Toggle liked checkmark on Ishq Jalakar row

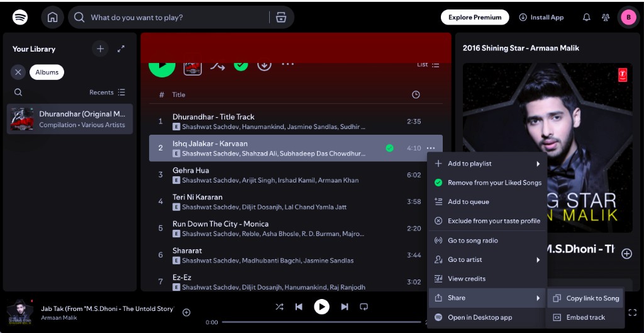(x=390, y=148)
